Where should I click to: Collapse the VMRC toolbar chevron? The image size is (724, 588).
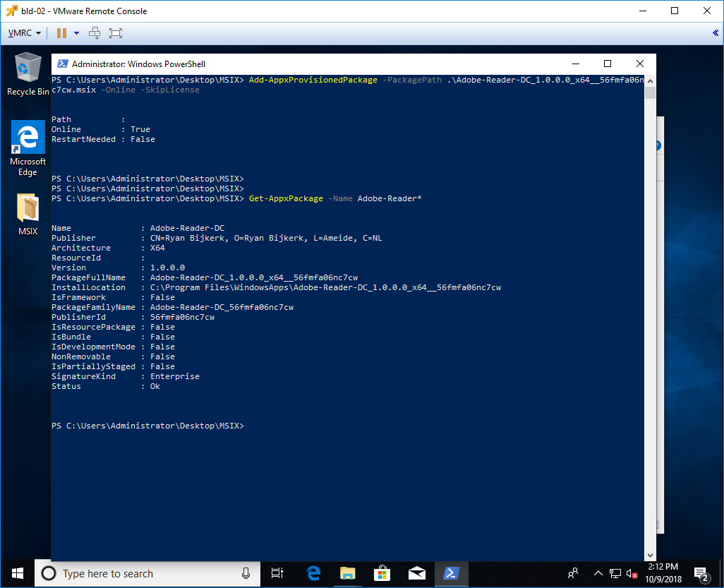tap(716, 32)
